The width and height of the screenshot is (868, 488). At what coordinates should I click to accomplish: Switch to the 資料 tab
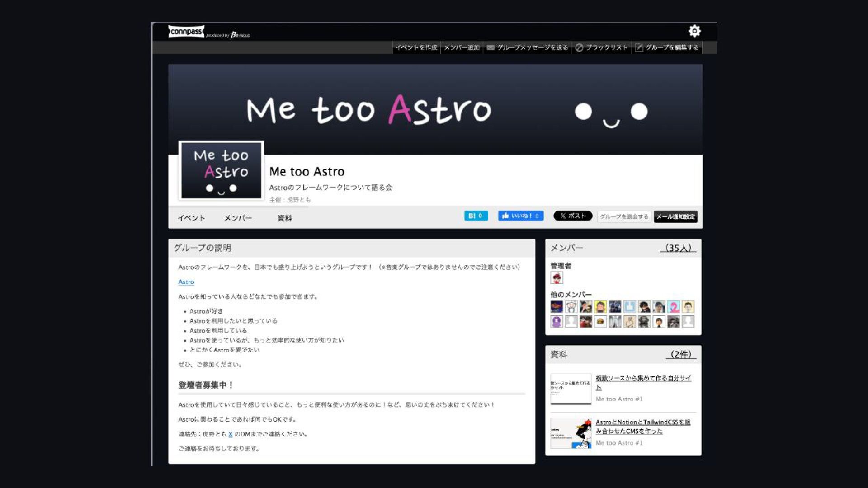tap(285, 218)
